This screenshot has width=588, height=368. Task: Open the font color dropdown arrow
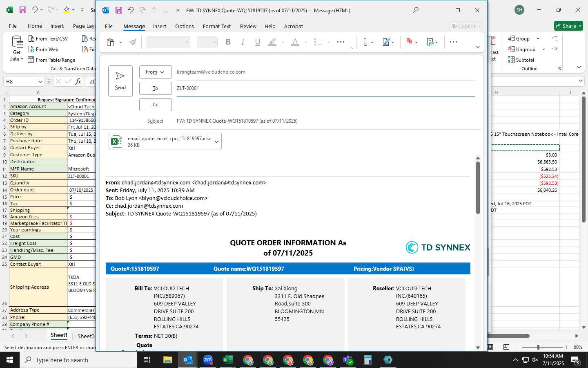coord(306,42)
